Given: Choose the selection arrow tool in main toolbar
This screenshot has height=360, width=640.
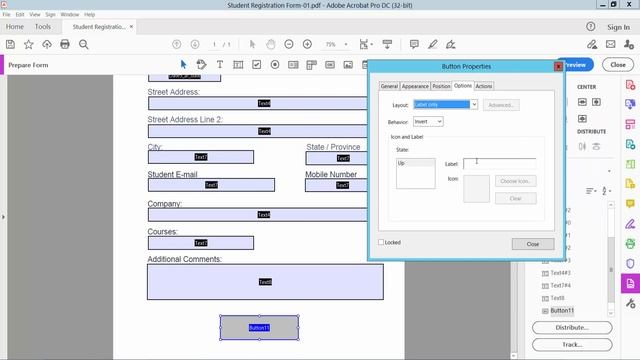Looking at the screenshot, I should click(x=252, y=44).
